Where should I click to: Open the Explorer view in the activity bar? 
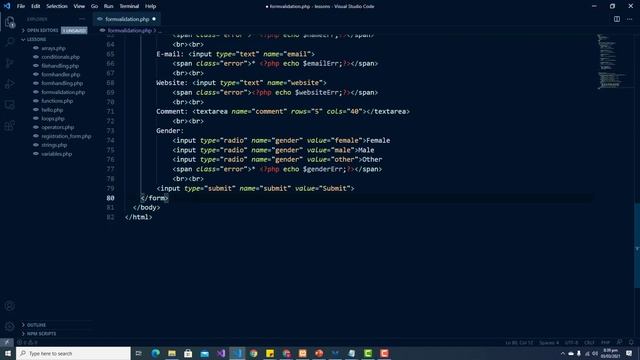pyautogui.click(x=10, y=22)
